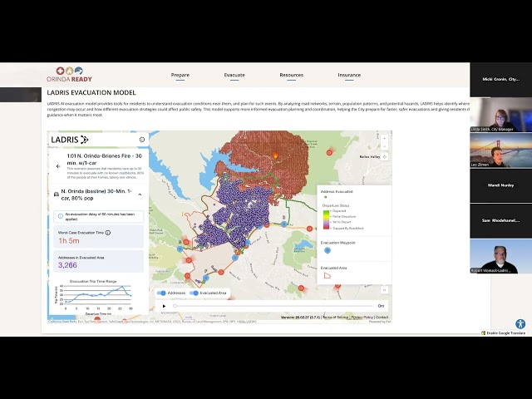The height and width of the screenshot is (399, 532).
Task: Select Linda Smith's video tile
Action: (500, 115)
